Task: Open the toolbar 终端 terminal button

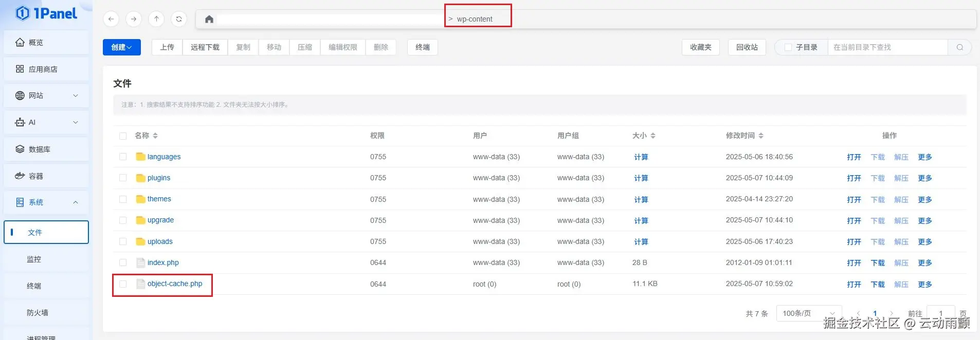Action: coord(423,47)
